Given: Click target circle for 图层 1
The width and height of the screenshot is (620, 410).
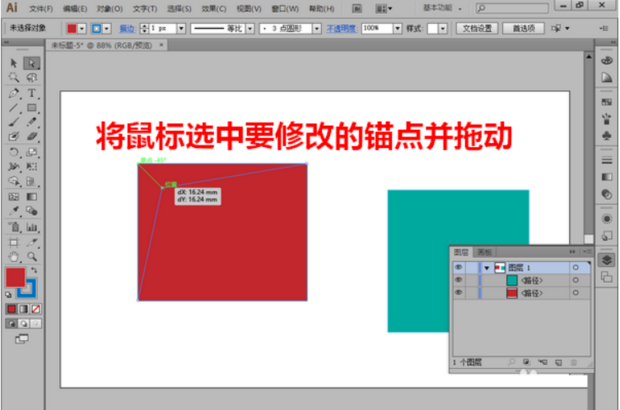Looking at the screenshot, I should click(x=575, y=268).
